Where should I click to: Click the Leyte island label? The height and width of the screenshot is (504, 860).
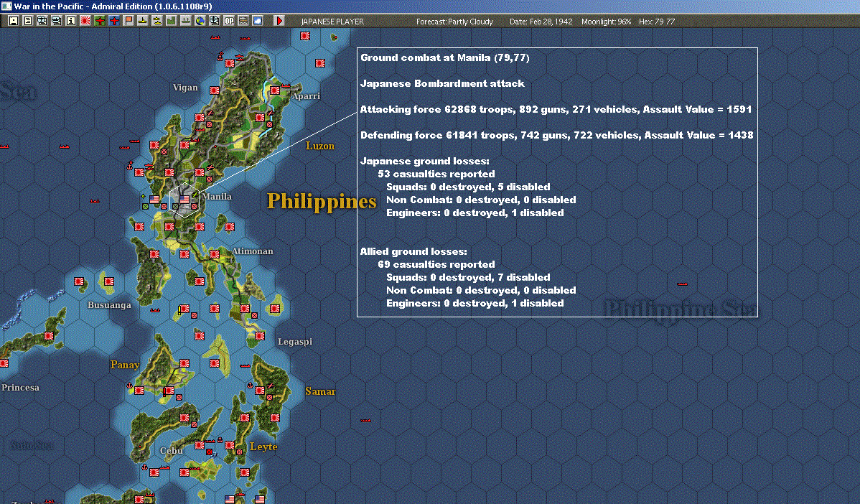263,447
